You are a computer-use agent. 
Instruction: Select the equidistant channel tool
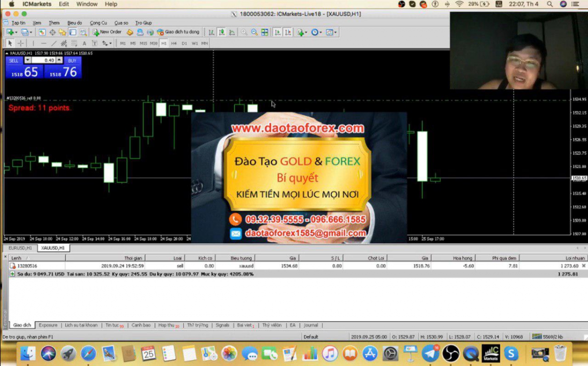pyautogui.click(x=64, y=43)
